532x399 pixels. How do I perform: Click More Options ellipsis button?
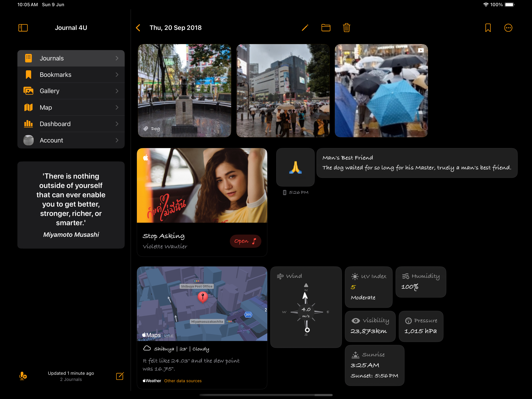tap(508, 28)
